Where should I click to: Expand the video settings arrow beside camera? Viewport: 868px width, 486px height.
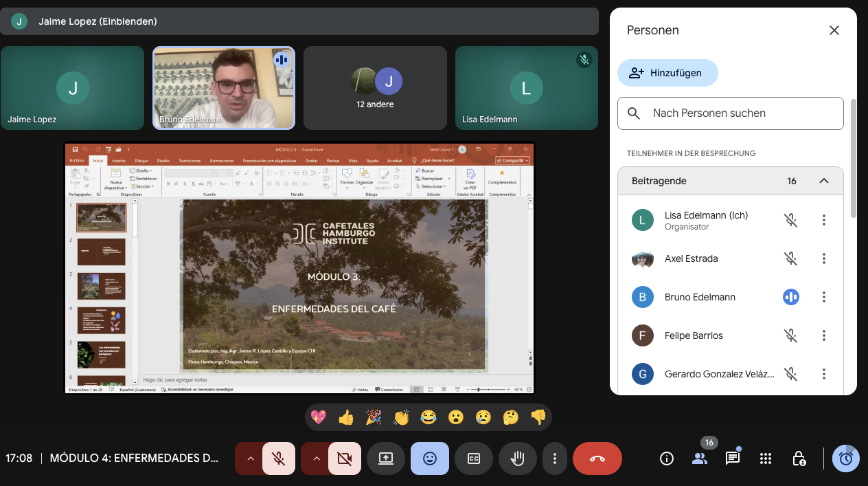(x=316, y=459)
